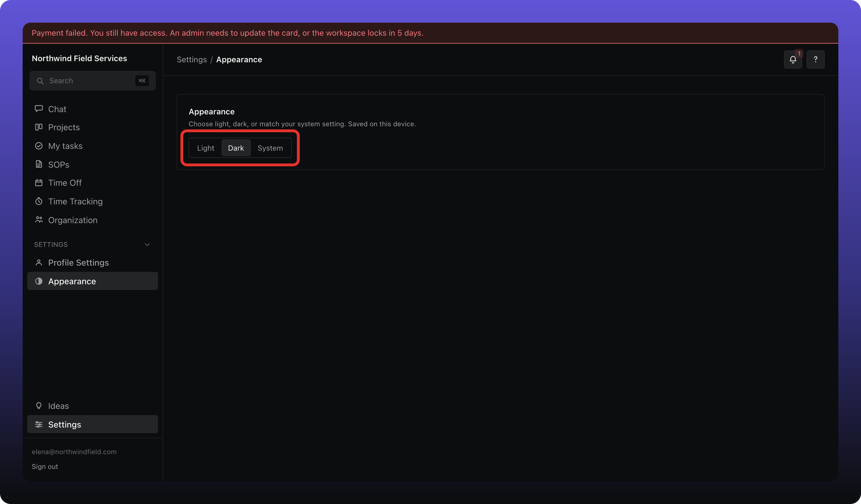Click the Ideas lightbulb icon
861x504 pixels.
(39, 406)
